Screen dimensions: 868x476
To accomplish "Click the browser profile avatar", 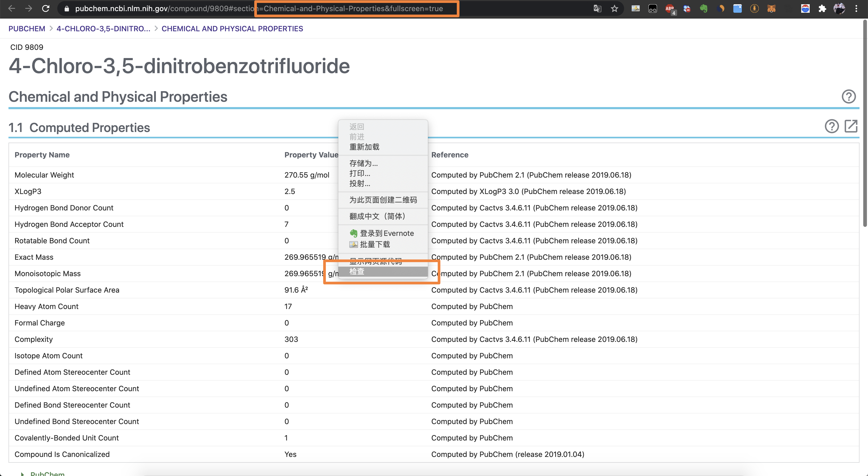I will point(839,8).
